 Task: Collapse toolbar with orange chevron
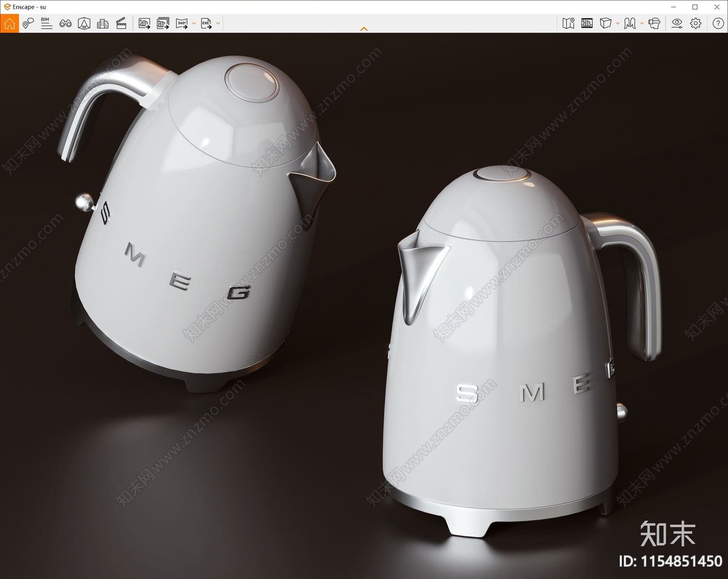(364, 29)
